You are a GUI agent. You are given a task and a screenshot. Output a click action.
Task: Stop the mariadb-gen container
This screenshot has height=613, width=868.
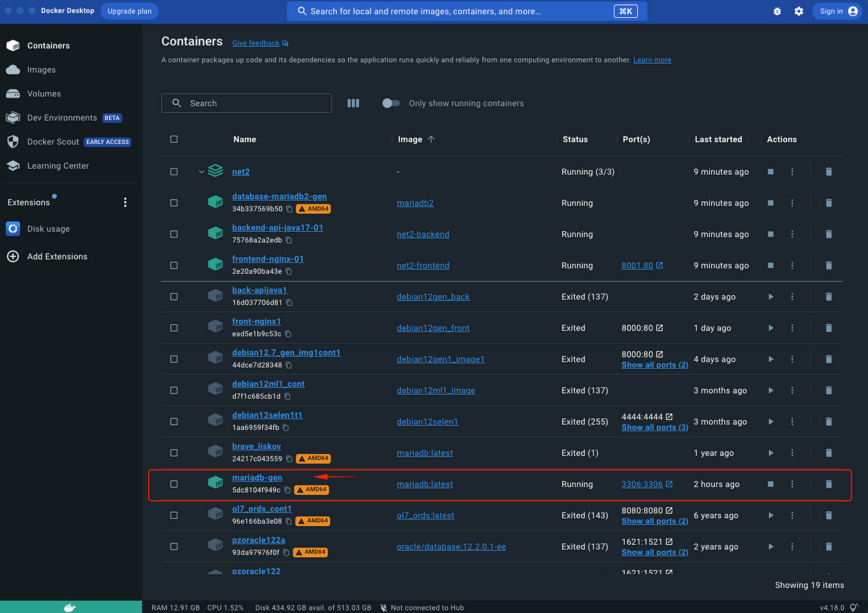click(x=771, y=484)
